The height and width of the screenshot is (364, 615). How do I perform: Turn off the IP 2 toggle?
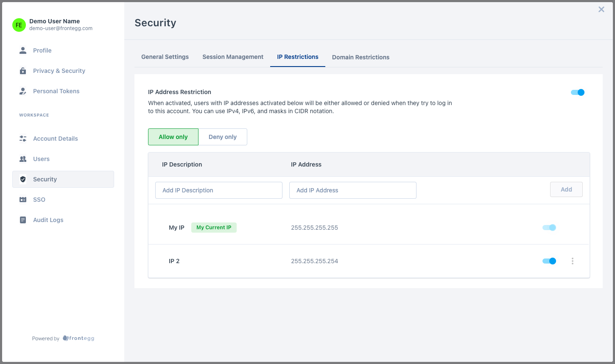pos(549,261)
